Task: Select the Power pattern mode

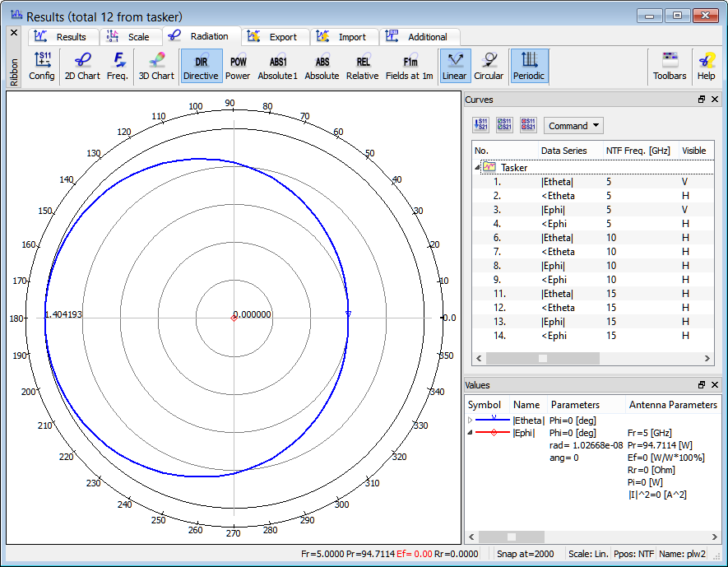Action: point(238,66)
